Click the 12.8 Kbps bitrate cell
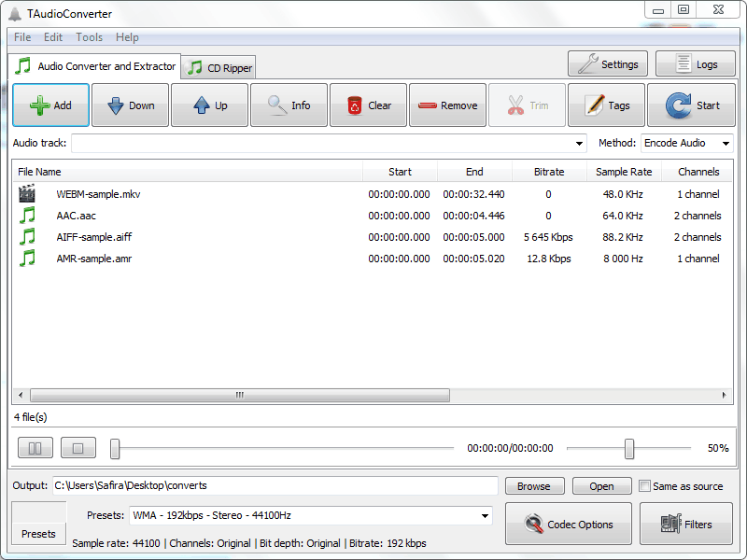Image resolution: width=747 pixels, height=560 pixels. (x=549, y=259)
